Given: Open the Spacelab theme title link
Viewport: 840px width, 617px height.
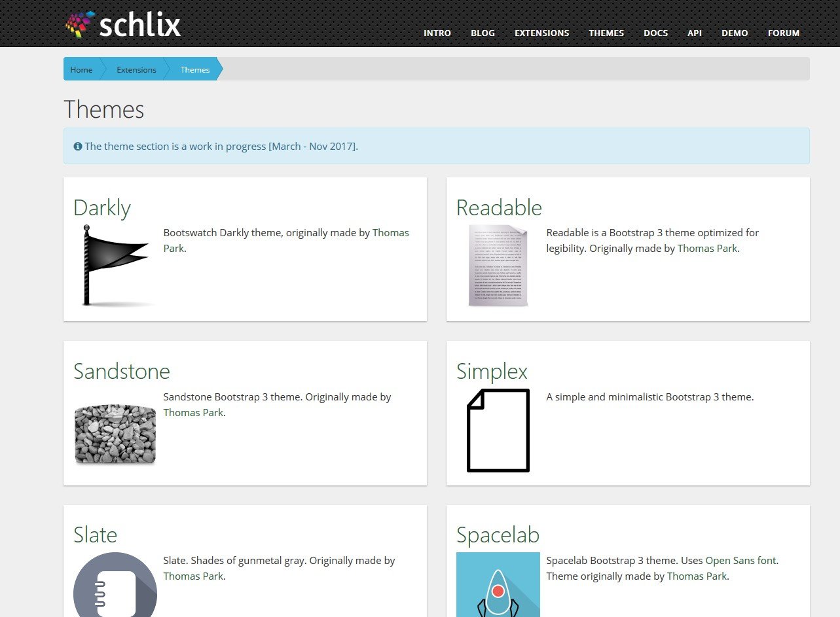Looking at the screenshot, I should point(498,535).
